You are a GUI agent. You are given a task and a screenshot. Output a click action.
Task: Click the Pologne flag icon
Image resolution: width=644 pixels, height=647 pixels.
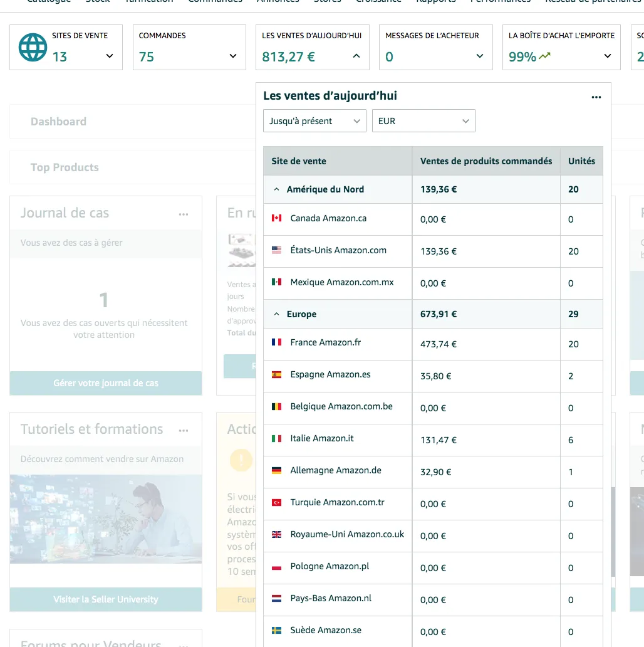point(277,566)
